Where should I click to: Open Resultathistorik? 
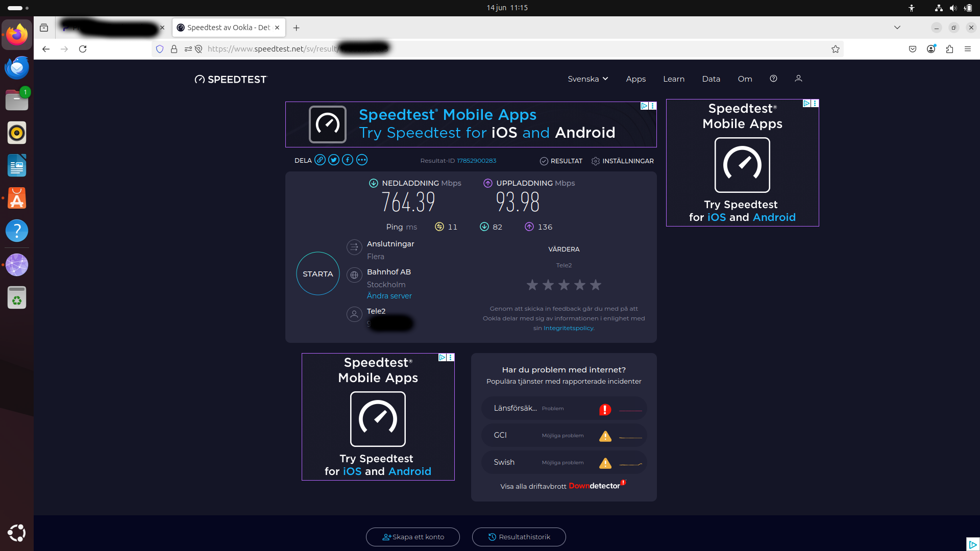519,537
